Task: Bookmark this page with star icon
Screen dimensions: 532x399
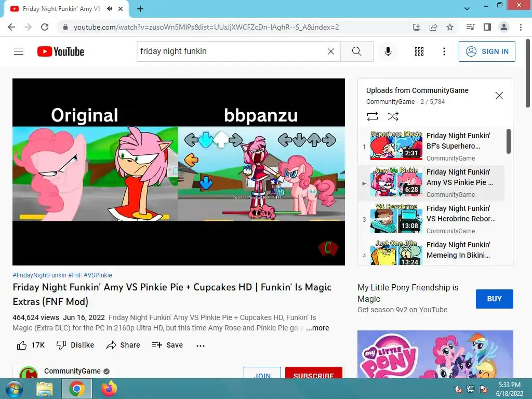Action: pyautogui.click(x=450, y=27)
